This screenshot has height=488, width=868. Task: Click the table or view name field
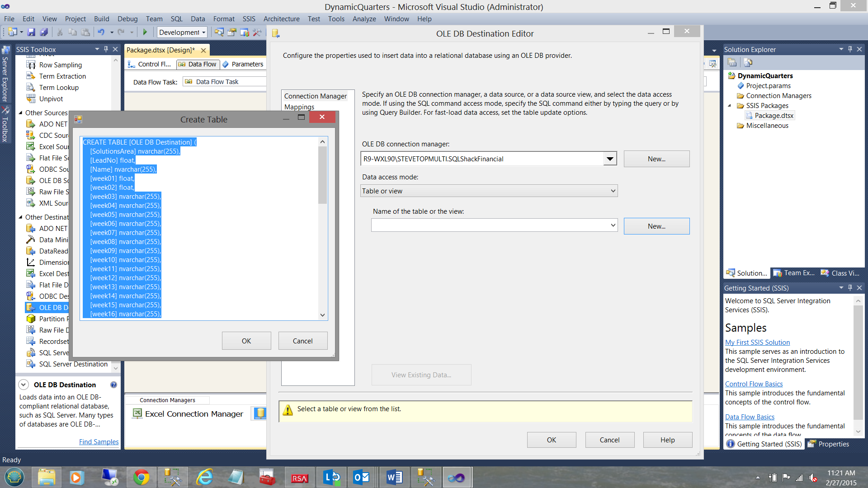(489, 225)
